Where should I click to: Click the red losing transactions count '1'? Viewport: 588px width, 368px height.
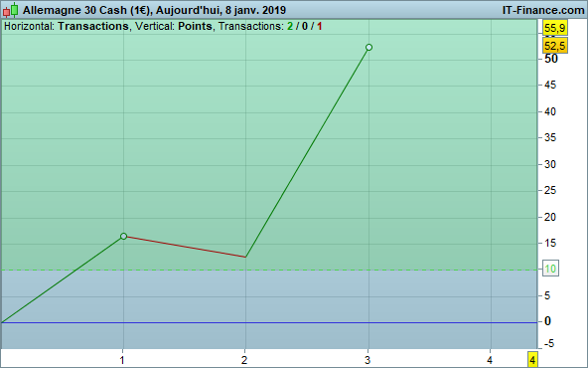click(x=319, y=26)
